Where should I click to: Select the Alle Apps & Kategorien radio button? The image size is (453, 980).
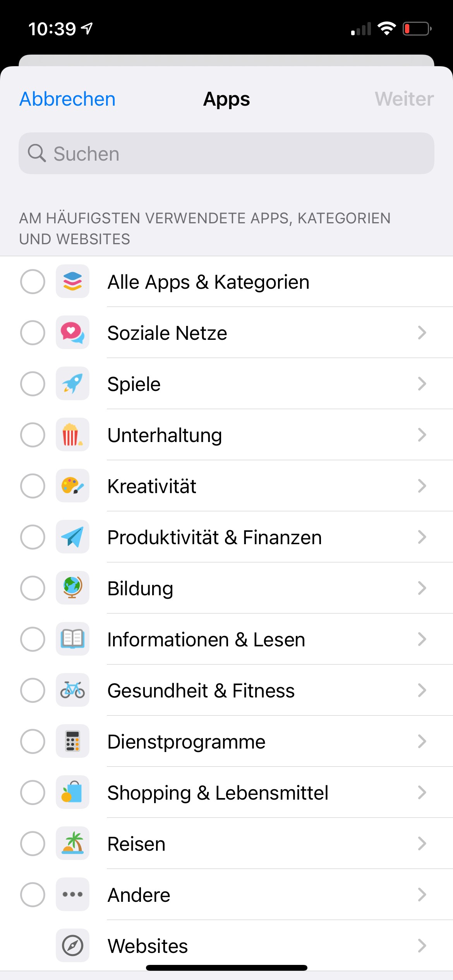[x=33, y=281]
